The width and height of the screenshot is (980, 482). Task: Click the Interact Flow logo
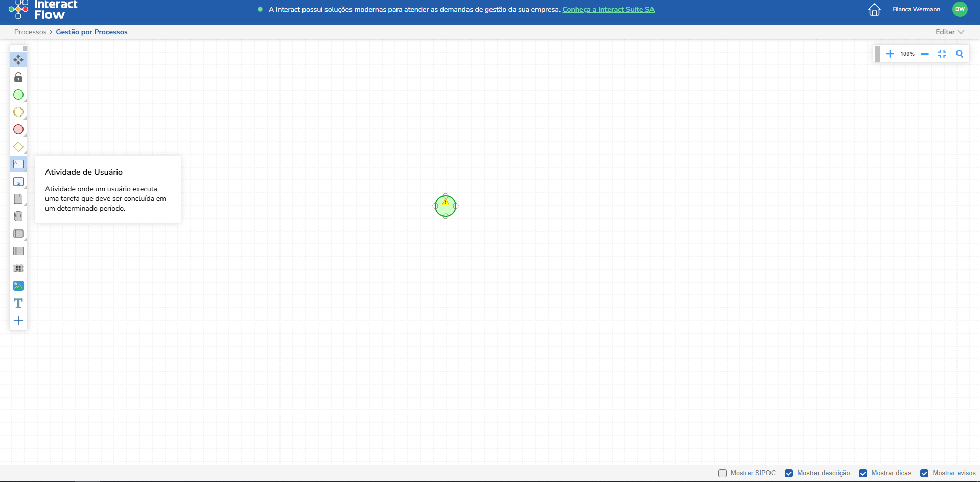pyautogui.click(x=43, y=10)
